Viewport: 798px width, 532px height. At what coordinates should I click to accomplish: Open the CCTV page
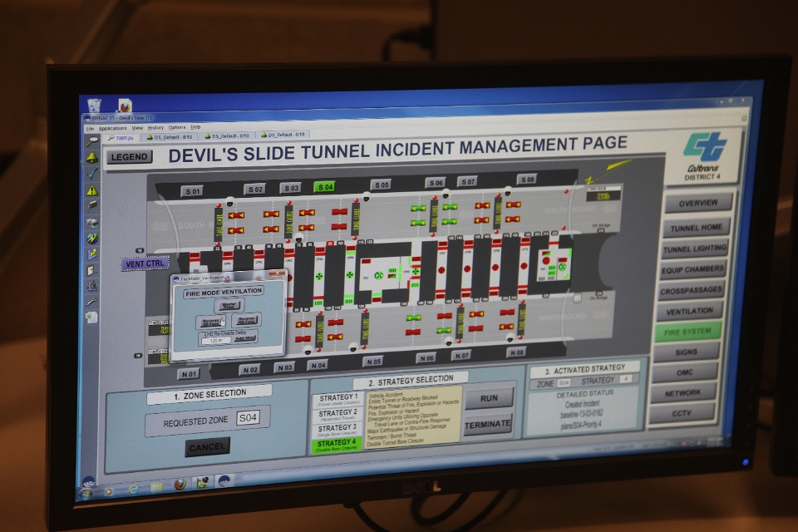pos(682,413)
